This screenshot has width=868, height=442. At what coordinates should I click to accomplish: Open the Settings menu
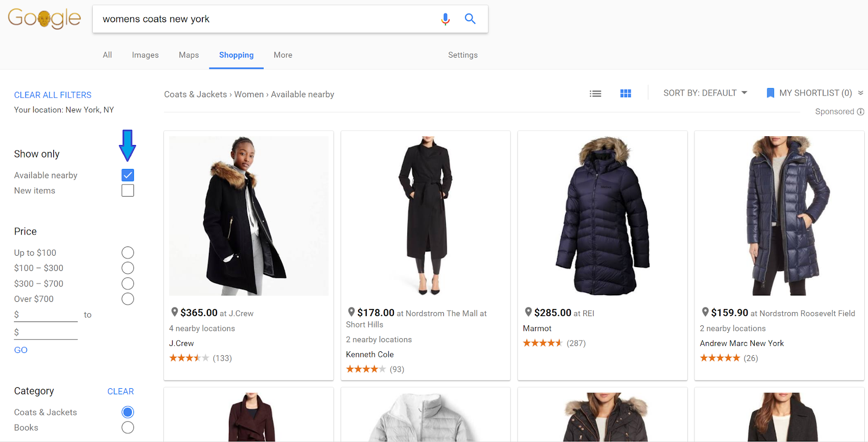tap(463, 55)
